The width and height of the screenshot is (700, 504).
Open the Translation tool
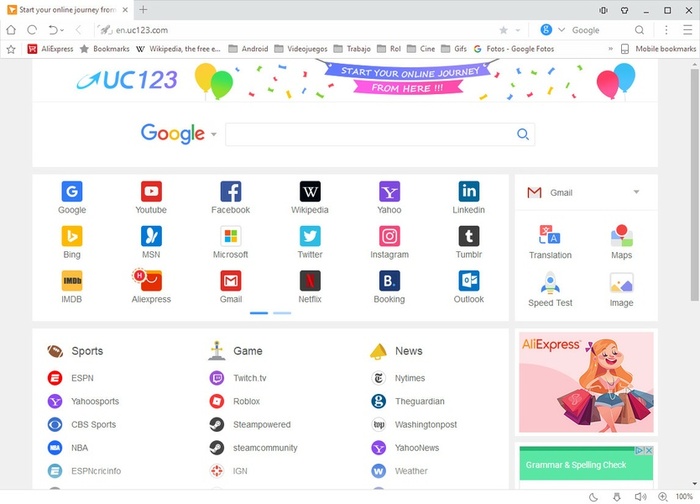550,242
